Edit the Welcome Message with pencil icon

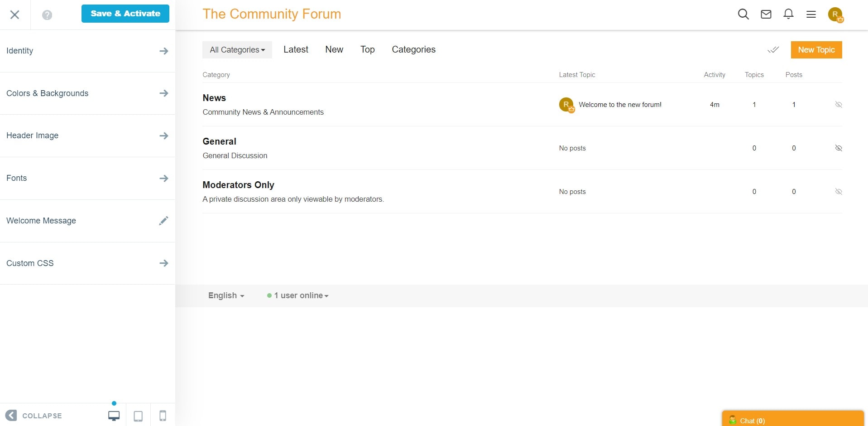point(163,221)
